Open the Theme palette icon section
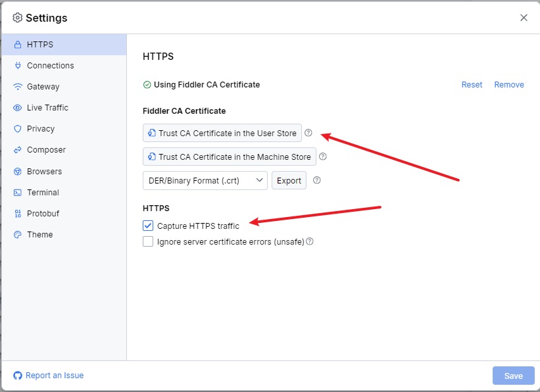The image size is (540, 392). pos(18,235)
